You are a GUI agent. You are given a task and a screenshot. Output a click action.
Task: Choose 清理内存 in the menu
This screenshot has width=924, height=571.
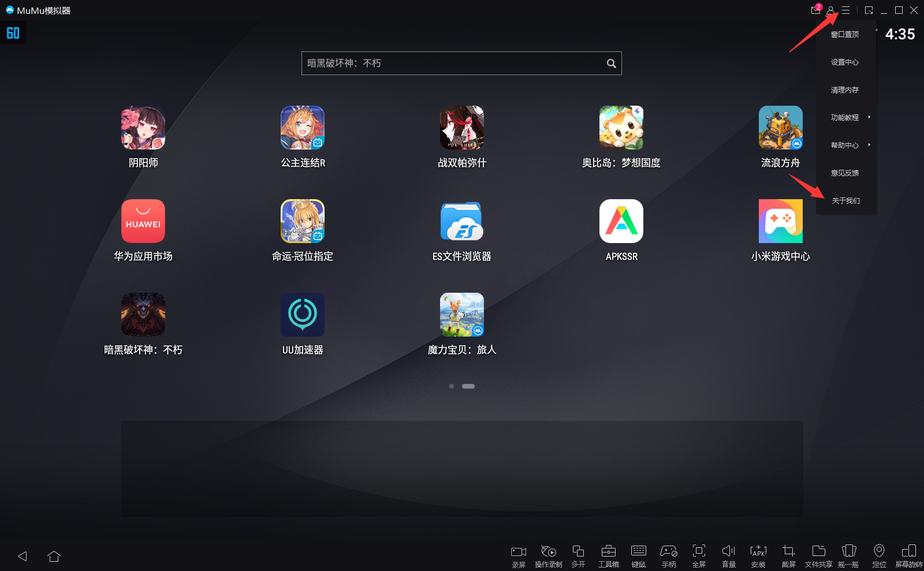point(846,90)
